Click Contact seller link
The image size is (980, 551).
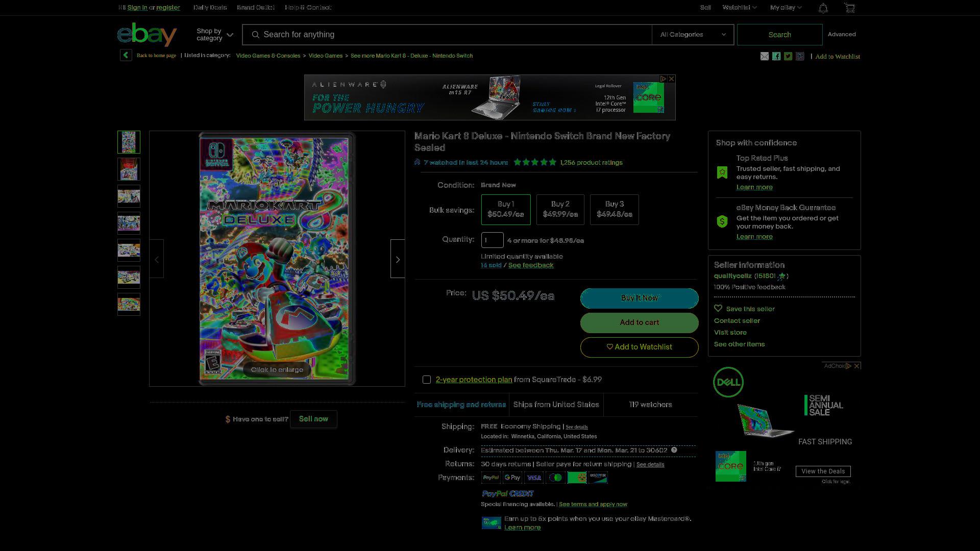[x=737, y=320]
